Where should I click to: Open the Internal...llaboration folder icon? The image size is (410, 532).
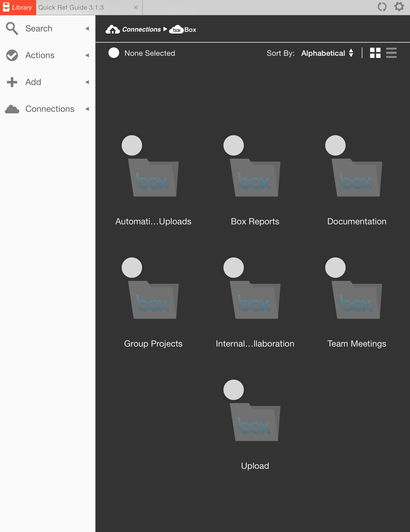pyautogui.click(x=255, y=300)
